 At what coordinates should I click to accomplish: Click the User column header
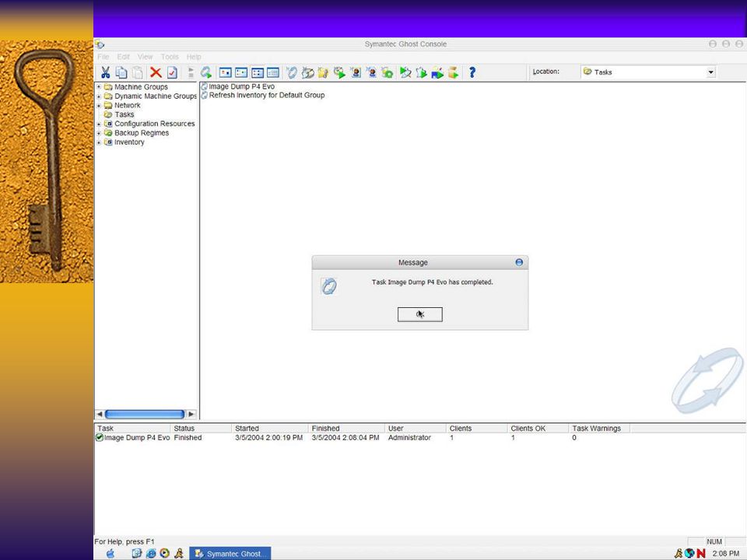[416, 428]
